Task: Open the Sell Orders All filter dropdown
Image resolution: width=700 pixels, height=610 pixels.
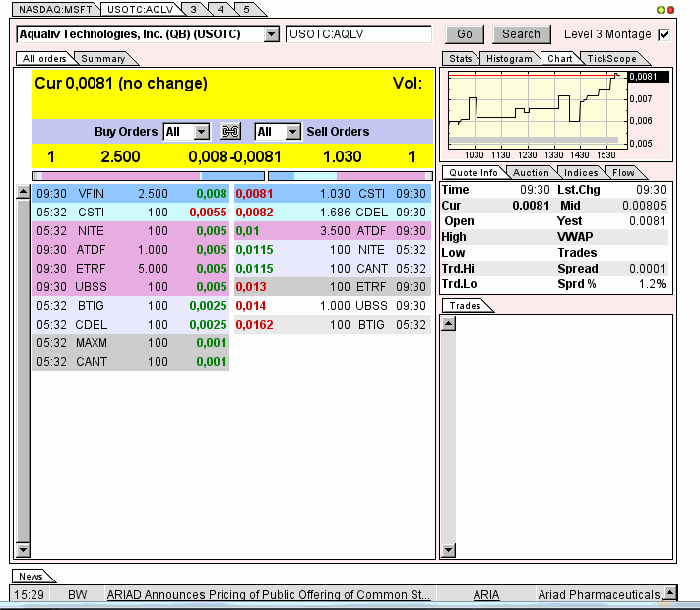Action: [x=292, y=132]
